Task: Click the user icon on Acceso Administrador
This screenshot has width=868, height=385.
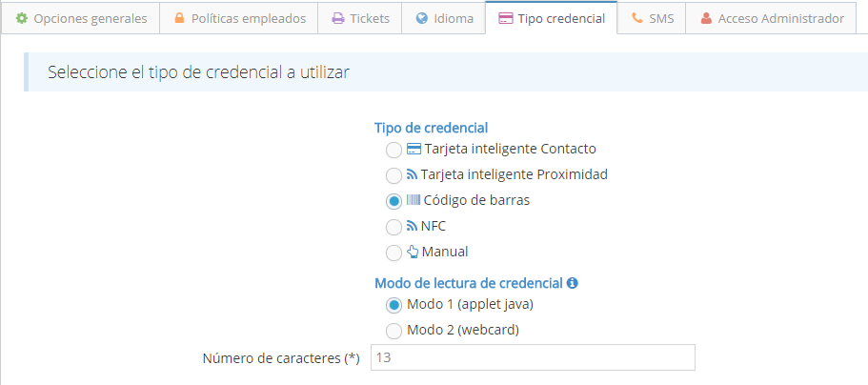Action: point(706,18)
